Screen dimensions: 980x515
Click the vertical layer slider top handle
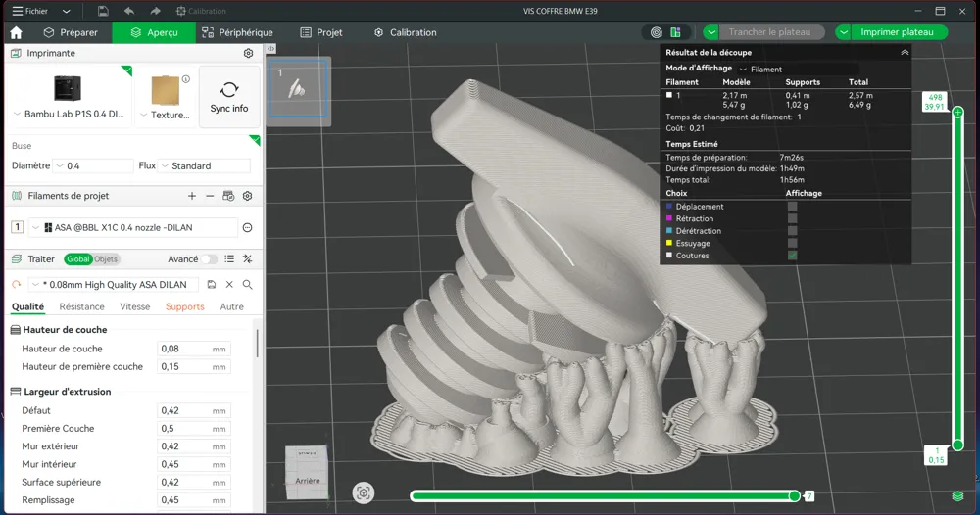[957, 113]
